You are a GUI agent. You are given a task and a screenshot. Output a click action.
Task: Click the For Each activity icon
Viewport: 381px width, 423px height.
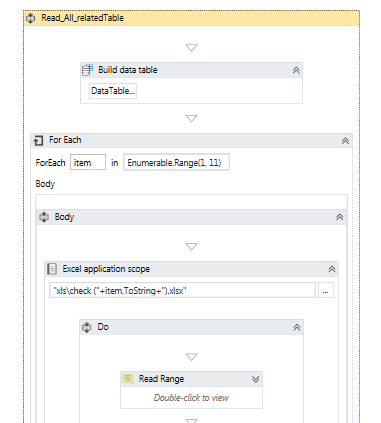tap(38, 140)
